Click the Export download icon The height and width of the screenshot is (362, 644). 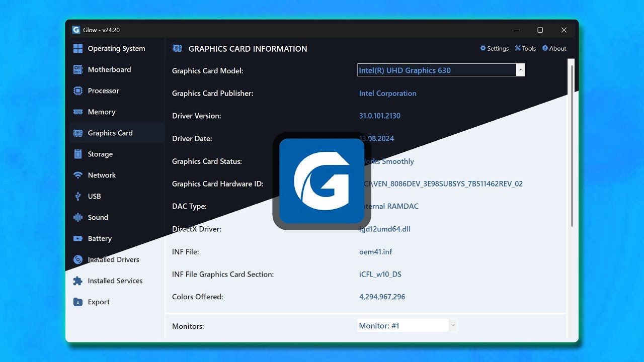[x=78, y=302]
